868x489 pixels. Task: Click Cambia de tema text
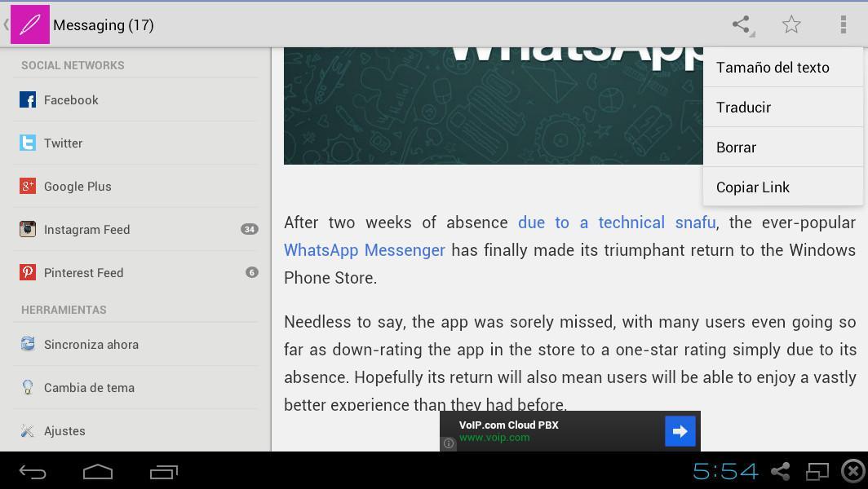point(89,388)
